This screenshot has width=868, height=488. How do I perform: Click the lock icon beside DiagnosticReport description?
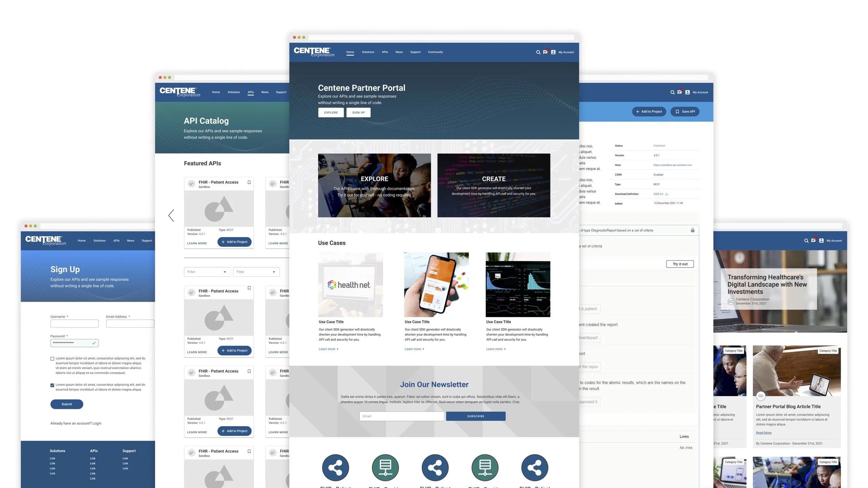[x=692, y=230]
